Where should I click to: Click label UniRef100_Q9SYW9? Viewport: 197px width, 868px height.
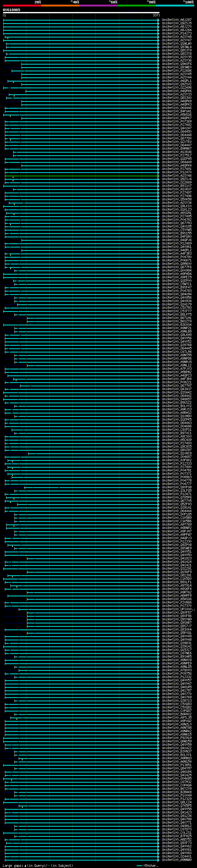pos(176,620)
